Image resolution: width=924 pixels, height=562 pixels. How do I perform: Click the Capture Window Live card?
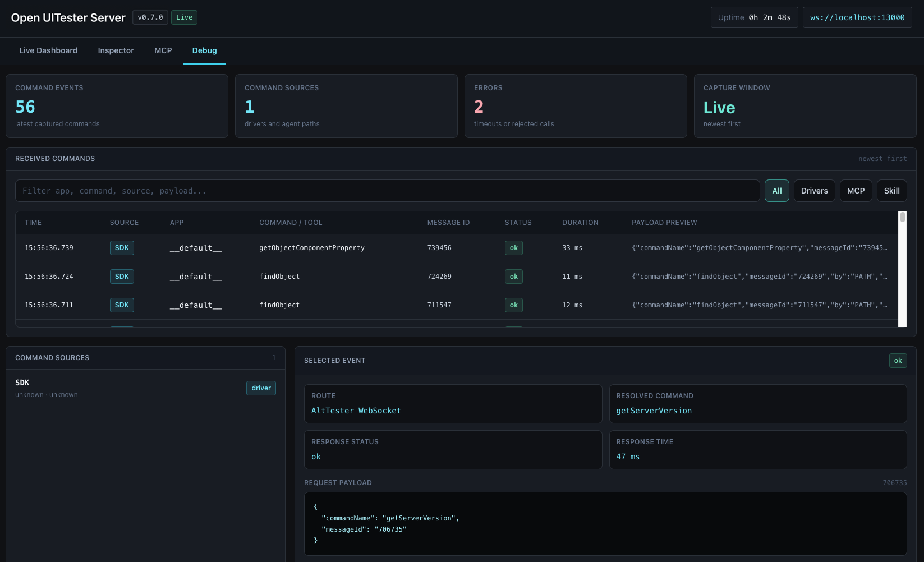click(x=805, y=106)
